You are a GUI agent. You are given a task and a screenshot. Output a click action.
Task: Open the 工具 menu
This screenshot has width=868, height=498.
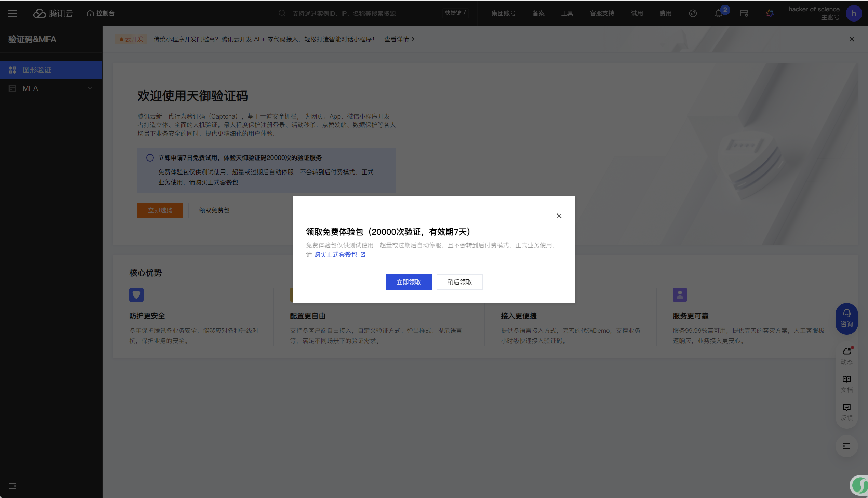pos(567,13)
